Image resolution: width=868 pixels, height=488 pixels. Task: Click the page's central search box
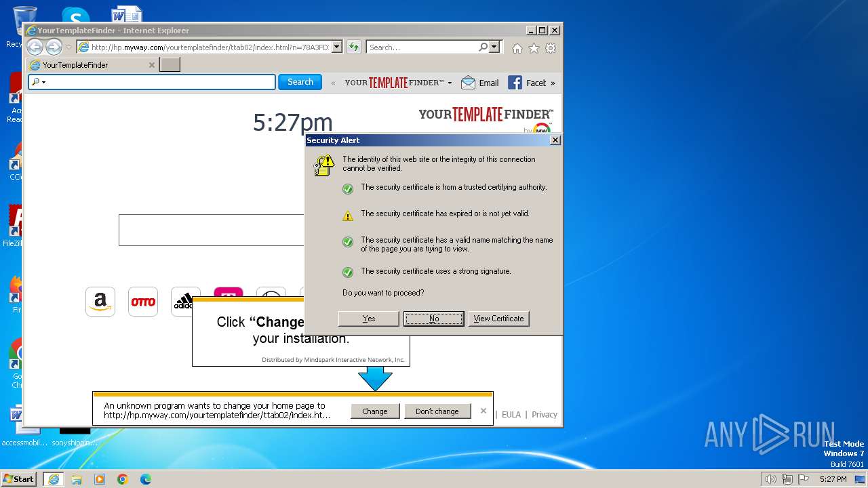pos(212,230)
